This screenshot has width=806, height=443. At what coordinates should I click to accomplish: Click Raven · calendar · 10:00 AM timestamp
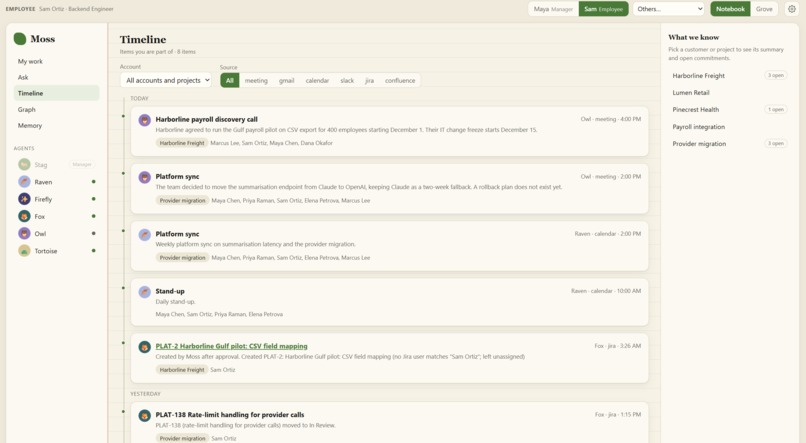coord(606,290)
